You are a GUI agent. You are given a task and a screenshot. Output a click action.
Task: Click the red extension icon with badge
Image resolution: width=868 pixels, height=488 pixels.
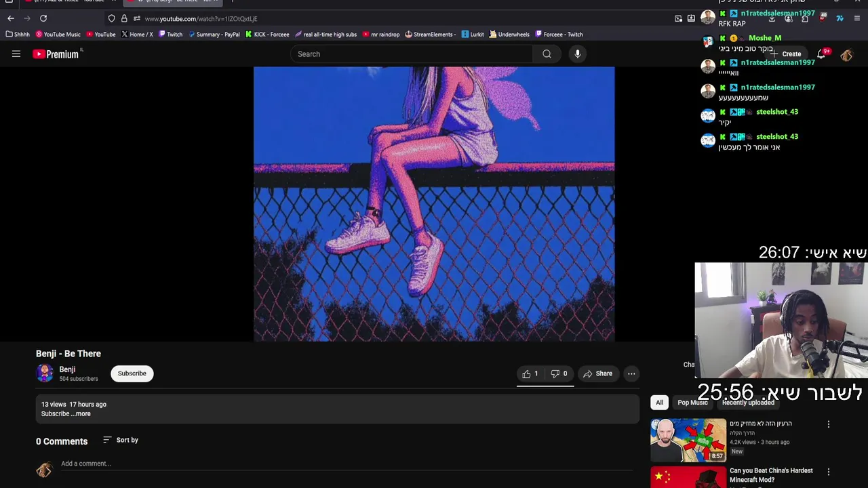pos(823,18)
